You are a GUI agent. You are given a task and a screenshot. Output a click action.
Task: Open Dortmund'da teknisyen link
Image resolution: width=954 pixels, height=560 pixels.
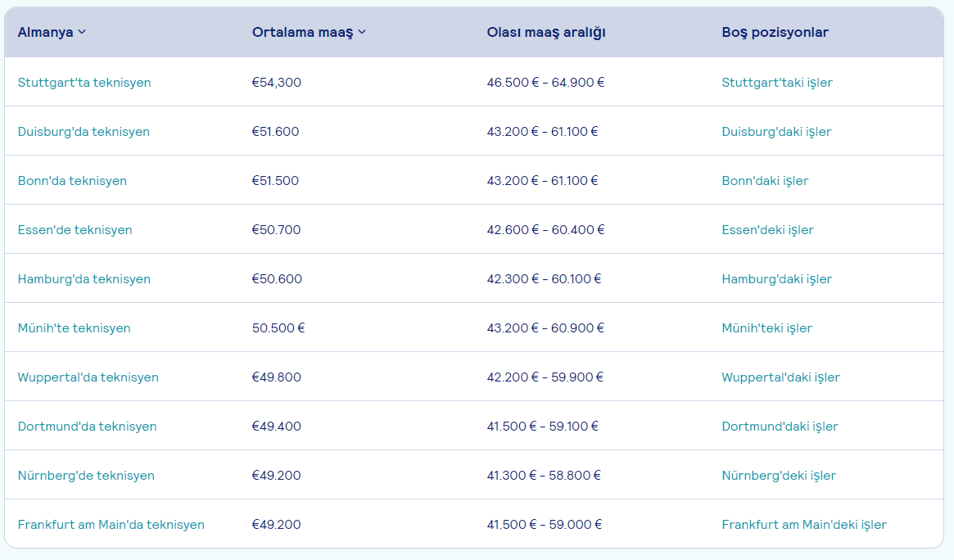coord(87,427)
